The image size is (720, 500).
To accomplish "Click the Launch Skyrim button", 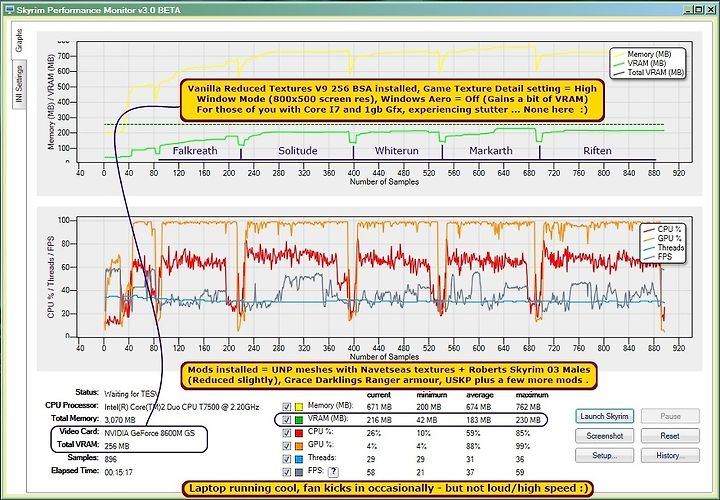I will (x=604, y=416).
